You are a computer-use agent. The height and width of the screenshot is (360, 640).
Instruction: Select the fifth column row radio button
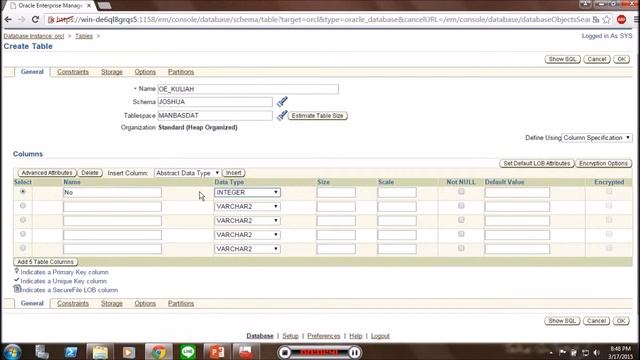click(23, 248)
